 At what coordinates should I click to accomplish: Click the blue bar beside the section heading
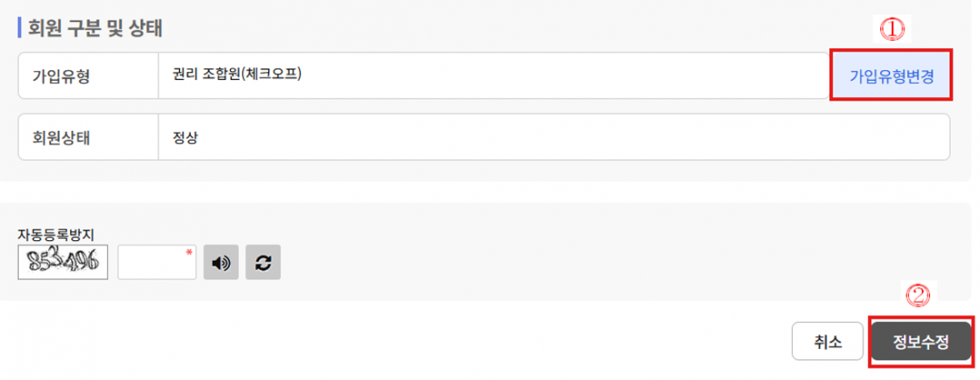coord(20,28)
